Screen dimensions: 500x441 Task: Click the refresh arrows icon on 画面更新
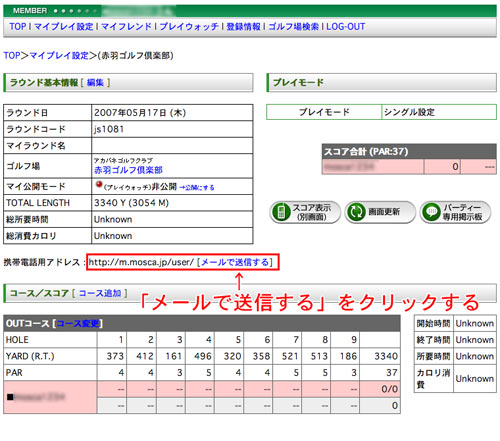[x=356, y=212]
